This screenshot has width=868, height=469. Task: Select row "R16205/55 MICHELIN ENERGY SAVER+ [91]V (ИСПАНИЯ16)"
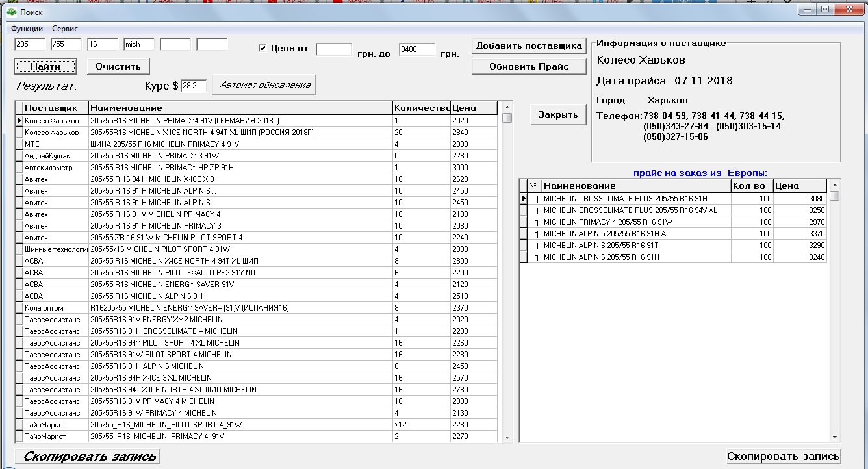[256, 308]
